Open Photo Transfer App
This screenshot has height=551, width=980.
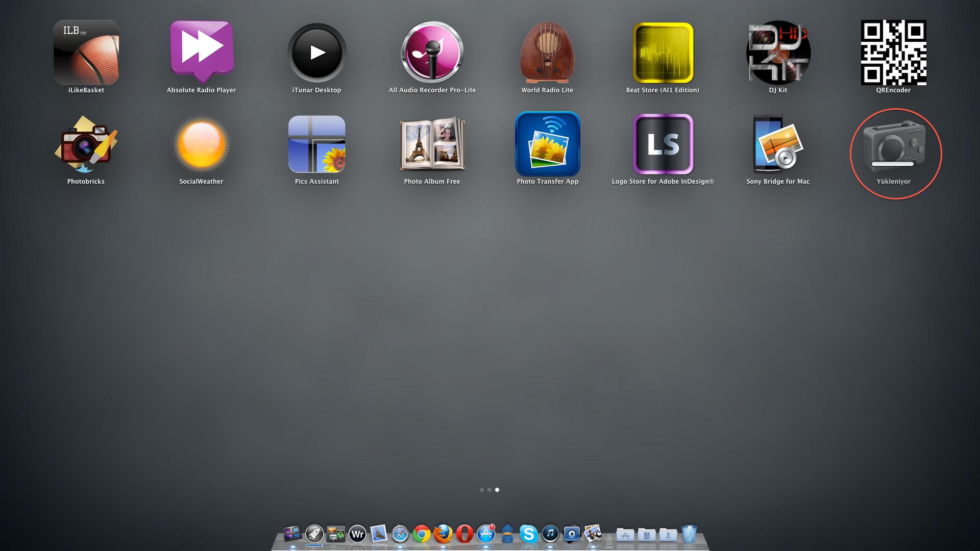(x=548, y=144)
